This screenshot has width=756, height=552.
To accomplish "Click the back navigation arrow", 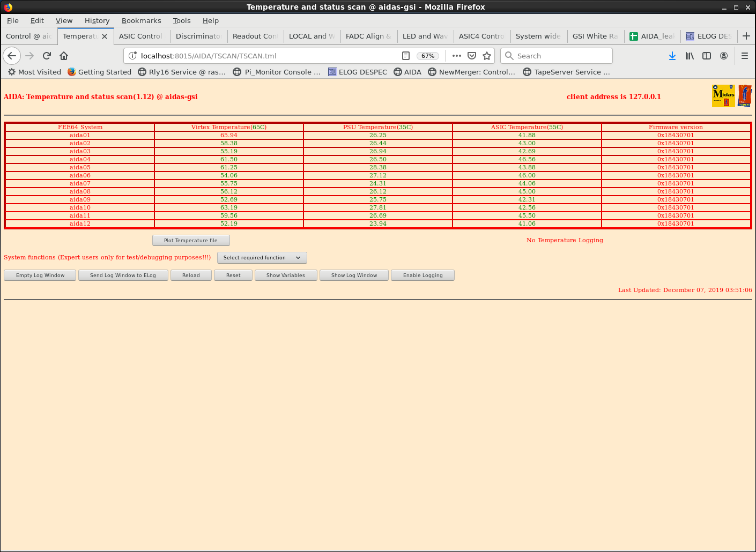I will pos(12,56).
